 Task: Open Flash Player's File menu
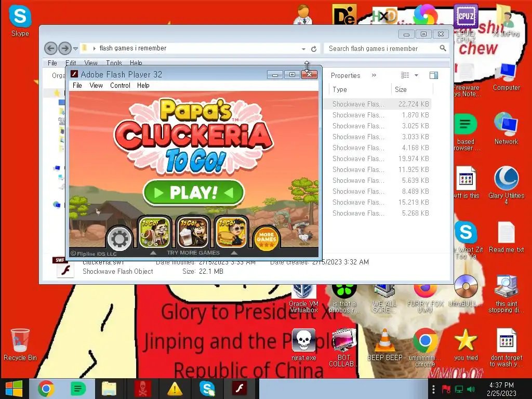point(77,86)
